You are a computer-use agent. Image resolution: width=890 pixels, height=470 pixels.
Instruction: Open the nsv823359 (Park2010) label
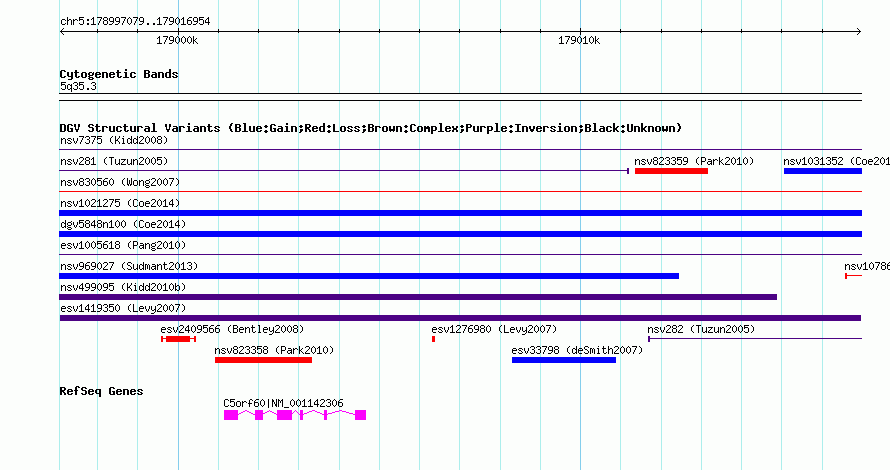(x=694, y=161)
